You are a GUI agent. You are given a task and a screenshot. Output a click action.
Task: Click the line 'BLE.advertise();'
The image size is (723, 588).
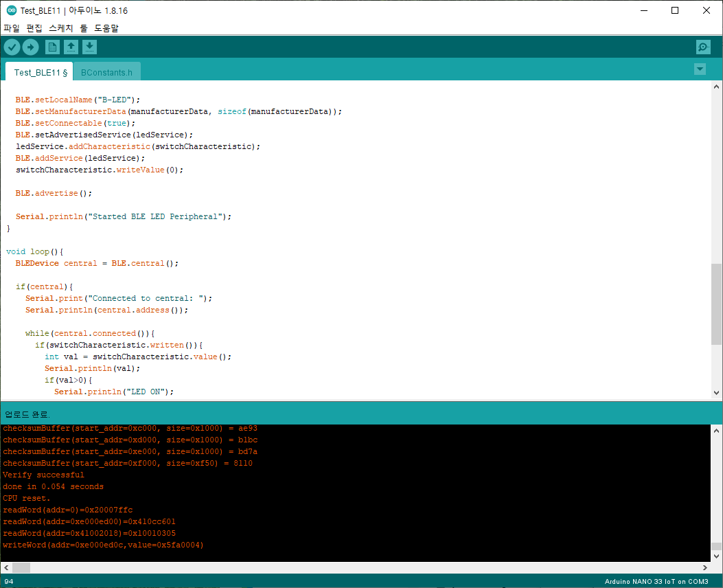(54, 193)
